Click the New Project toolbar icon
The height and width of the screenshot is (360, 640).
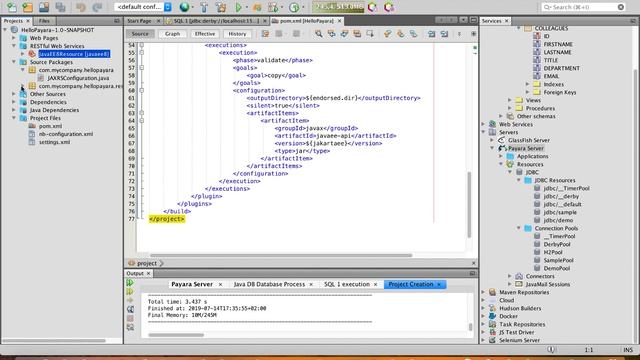click(28, 7)
